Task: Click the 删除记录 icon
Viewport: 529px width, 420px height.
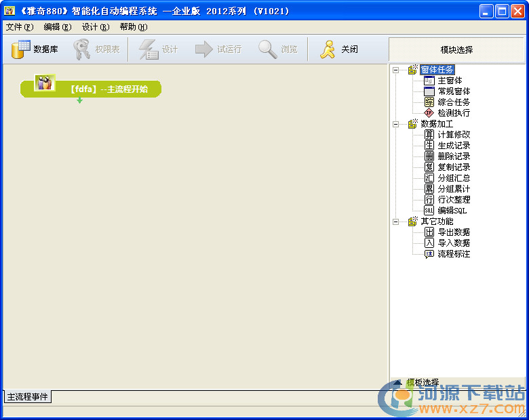Action: [x=429, y=156]
